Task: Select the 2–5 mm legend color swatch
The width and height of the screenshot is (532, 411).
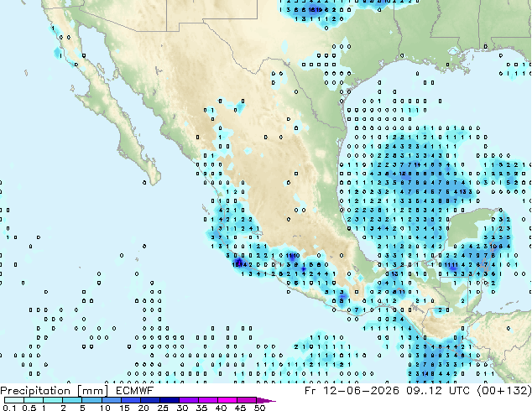Action: pyautogui.click(x=72, y=400)
